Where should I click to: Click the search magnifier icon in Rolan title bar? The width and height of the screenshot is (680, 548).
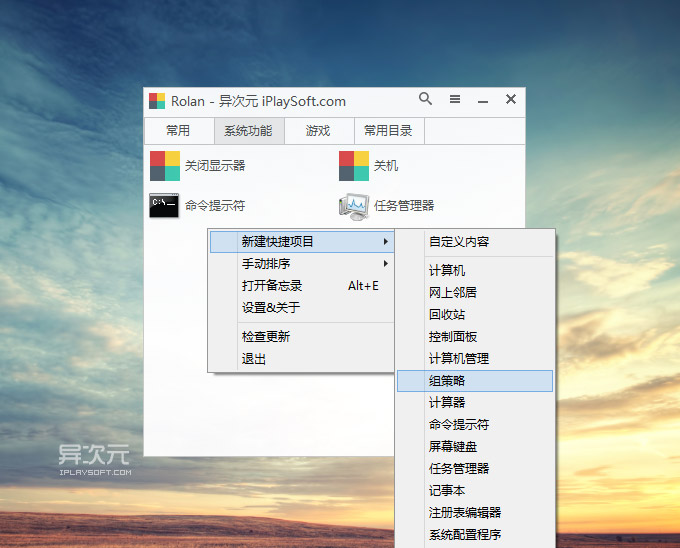pyautogui.click(x=425, y=99)
